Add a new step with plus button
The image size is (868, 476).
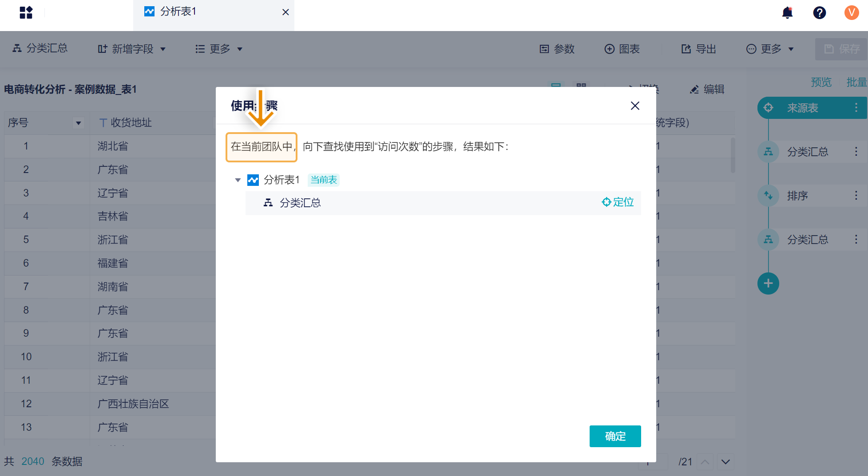tap(768, 283)
